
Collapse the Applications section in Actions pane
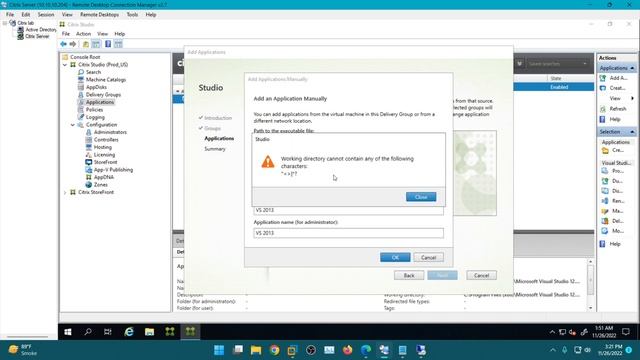tap(632, 68)
